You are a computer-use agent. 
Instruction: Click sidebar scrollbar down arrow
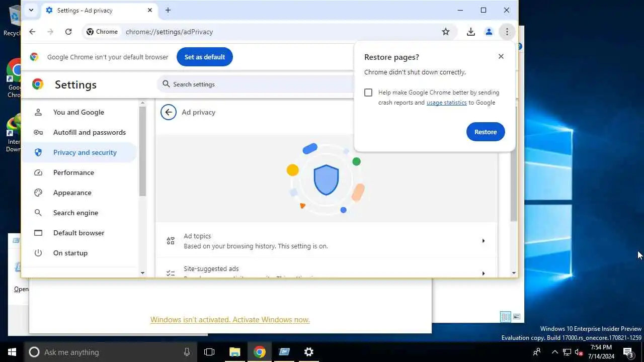142,273
